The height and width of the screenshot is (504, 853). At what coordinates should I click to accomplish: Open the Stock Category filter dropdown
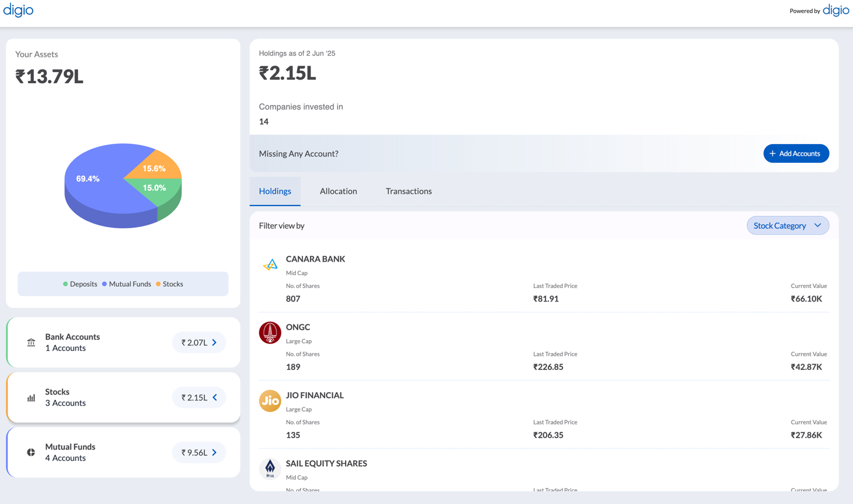(787, 225)
